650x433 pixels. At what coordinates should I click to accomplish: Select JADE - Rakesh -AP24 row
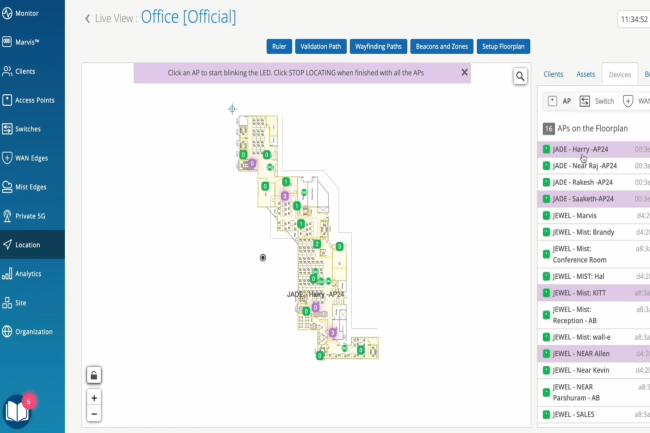click(x=594, y=182)
